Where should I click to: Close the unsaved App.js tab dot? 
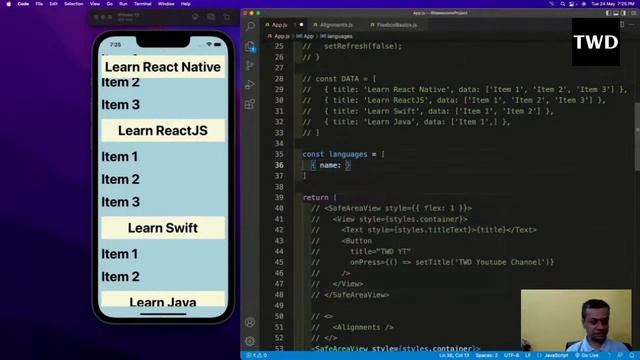pyautogui.click(x=301, y=24)
